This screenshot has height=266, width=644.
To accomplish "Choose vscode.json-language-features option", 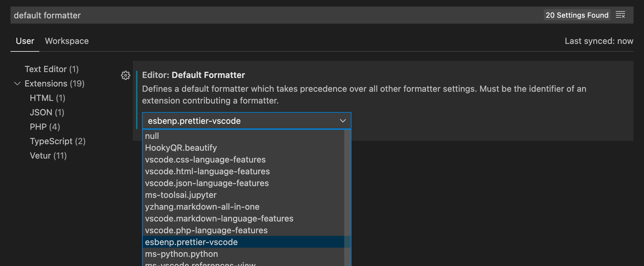I will click(243, 183).
